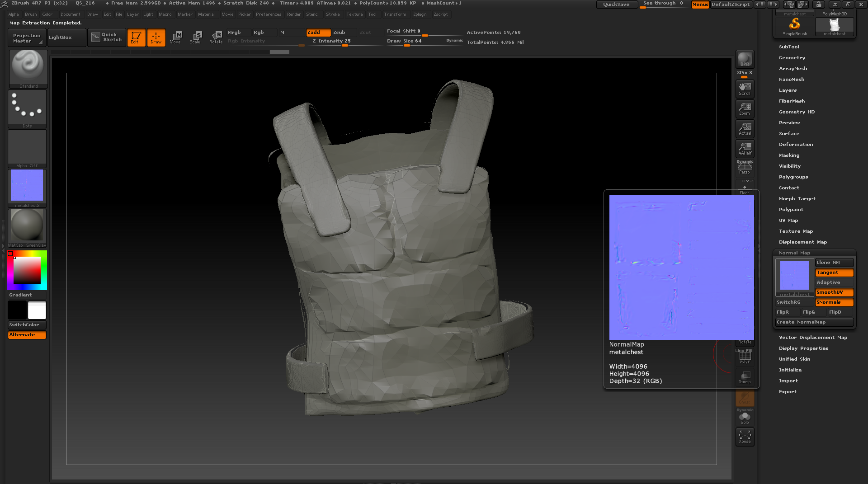Set AAHalf view size
868x484 pixels.
coord(745,148)
